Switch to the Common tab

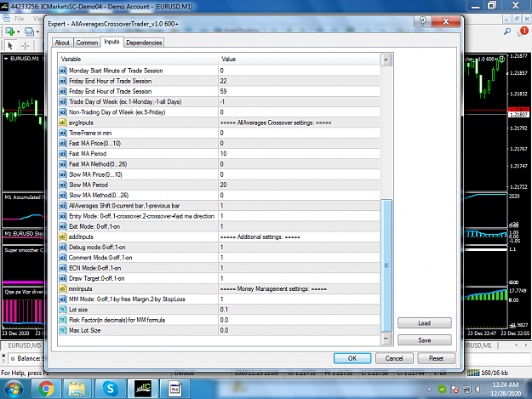point(87,43)
